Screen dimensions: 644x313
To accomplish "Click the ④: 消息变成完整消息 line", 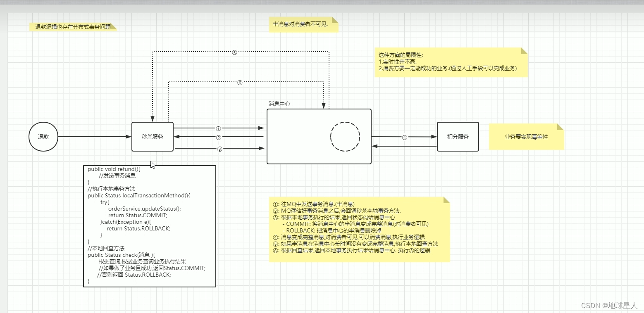I will pyautogui.click(x=349, y=237).
